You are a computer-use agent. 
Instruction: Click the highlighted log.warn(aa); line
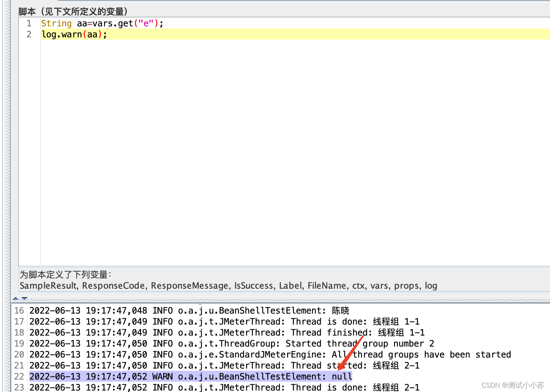coord(73,34)
